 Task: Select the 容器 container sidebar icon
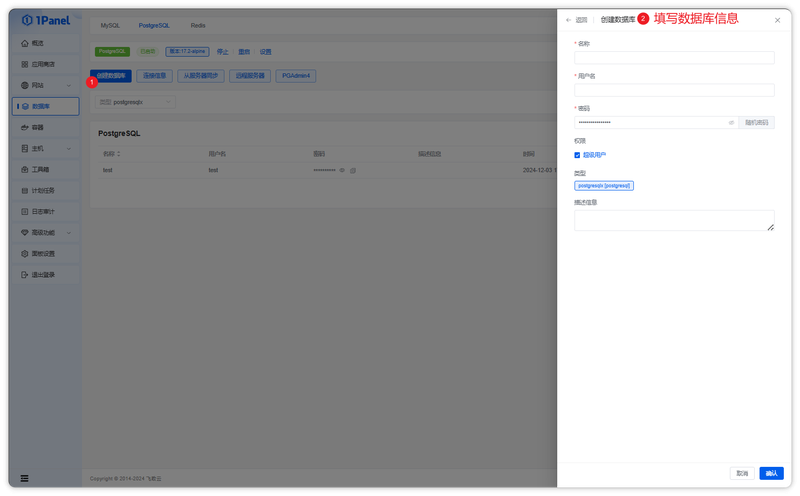point(24,128)
